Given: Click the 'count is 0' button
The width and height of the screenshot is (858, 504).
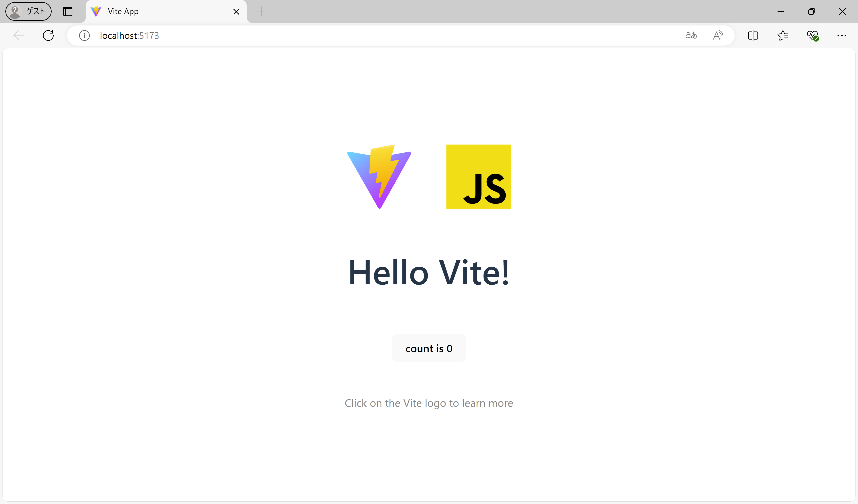Looking at the screenshot, I should tap(429, 348).
